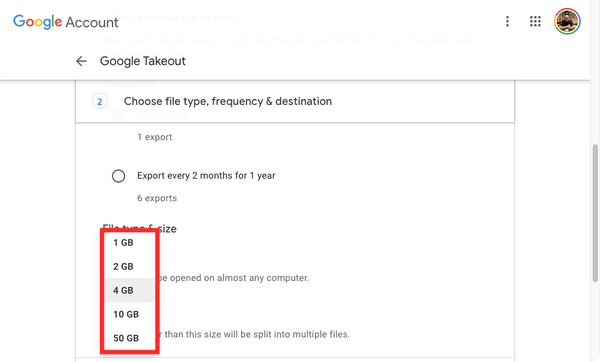Choose 2 GB file size
Image resolution: width=600 pixels, height=362 pixels.
coord(129,266)
